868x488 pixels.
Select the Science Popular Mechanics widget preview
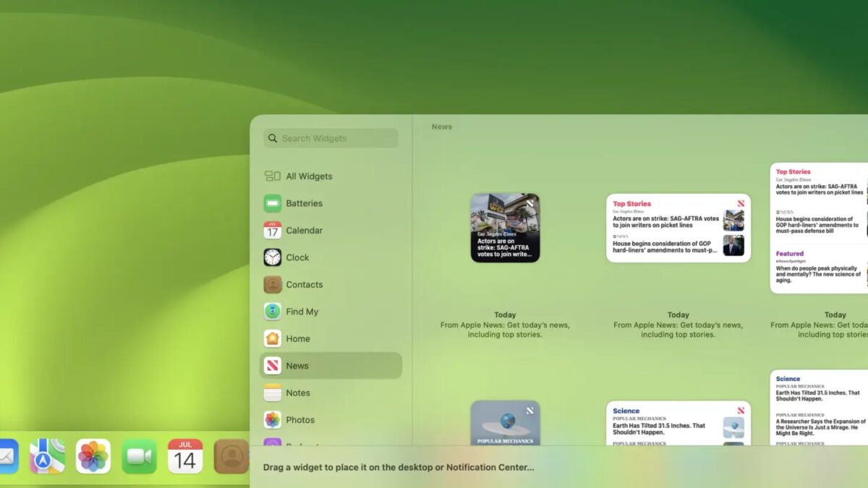678,423
